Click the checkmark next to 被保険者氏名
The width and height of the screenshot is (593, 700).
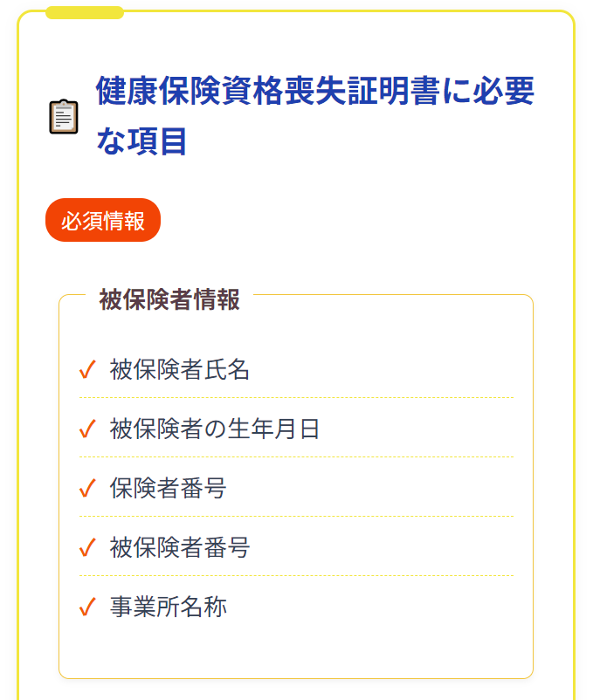pos(87,370)
